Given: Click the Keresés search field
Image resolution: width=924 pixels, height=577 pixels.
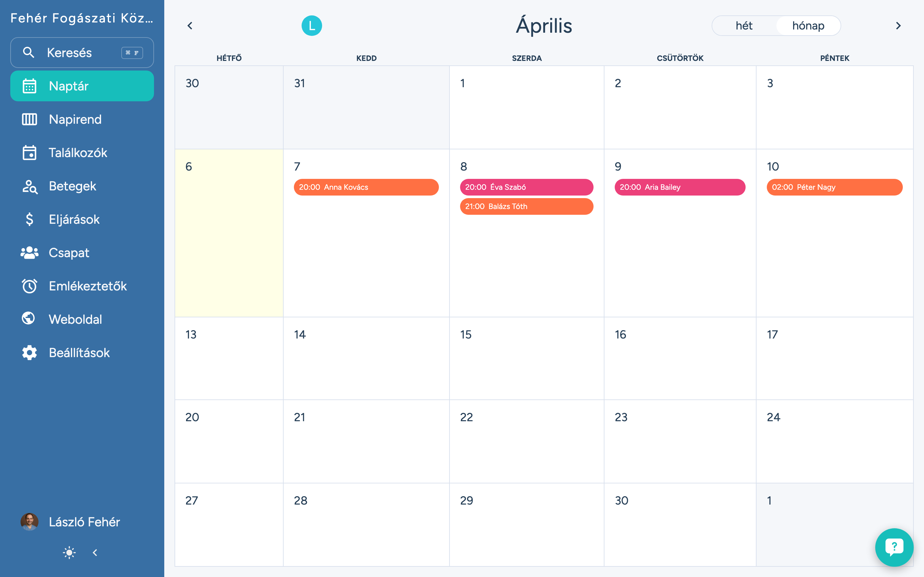Looking at the screenshot, I should (82, 53).
